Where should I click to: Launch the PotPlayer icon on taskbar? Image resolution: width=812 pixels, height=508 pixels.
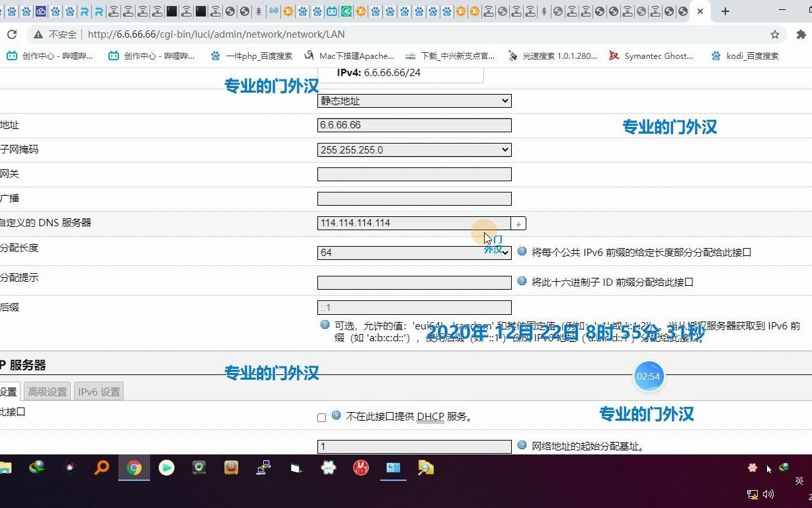pyautogui.click(x=166, y=468)
